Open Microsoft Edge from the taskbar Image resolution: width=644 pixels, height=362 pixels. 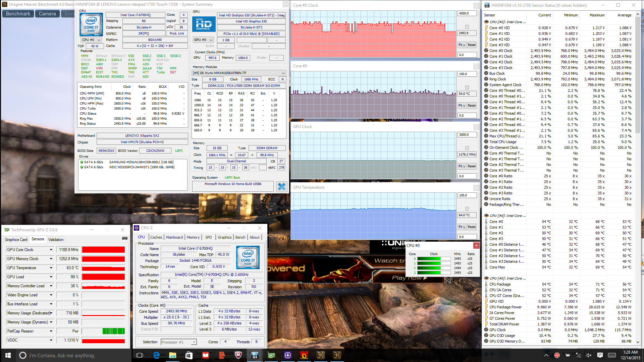click(x=156, y=355)
